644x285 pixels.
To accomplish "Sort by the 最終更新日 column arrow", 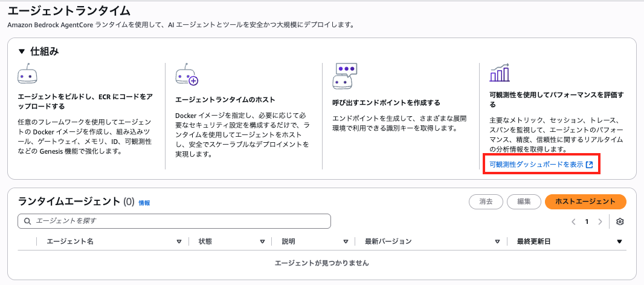I will click(620, 242).
